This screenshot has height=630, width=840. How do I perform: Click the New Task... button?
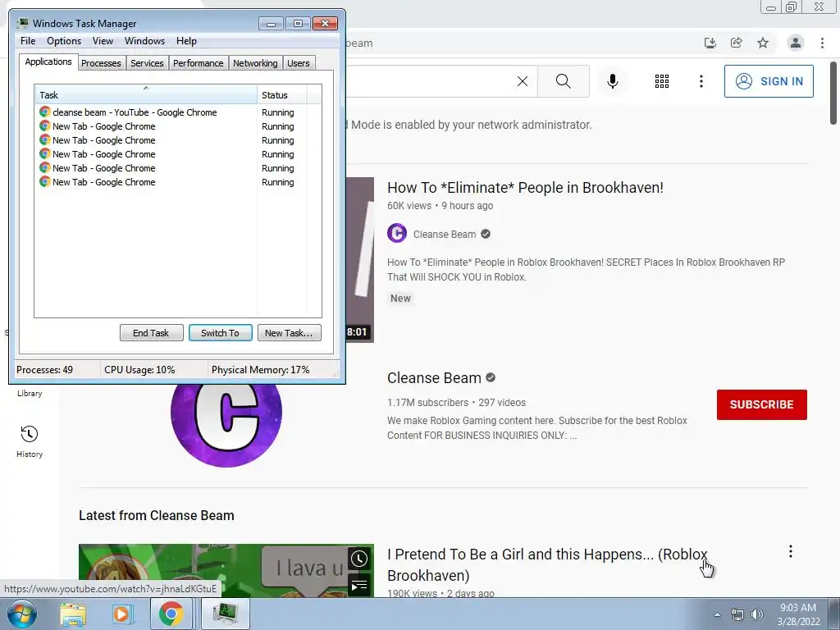tap(289, 333)
